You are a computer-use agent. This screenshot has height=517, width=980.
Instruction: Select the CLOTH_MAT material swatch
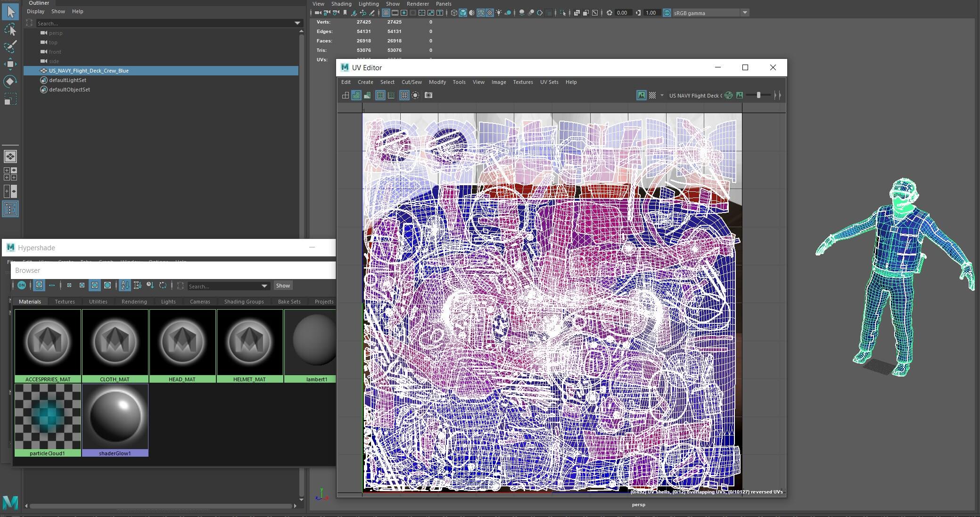(x=115, y=343)
